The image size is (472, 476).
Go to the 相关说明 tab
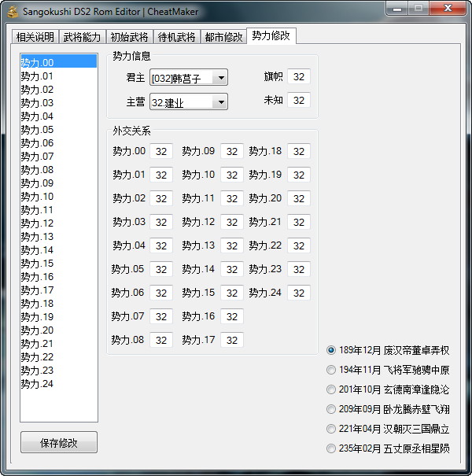coord(35,37)
